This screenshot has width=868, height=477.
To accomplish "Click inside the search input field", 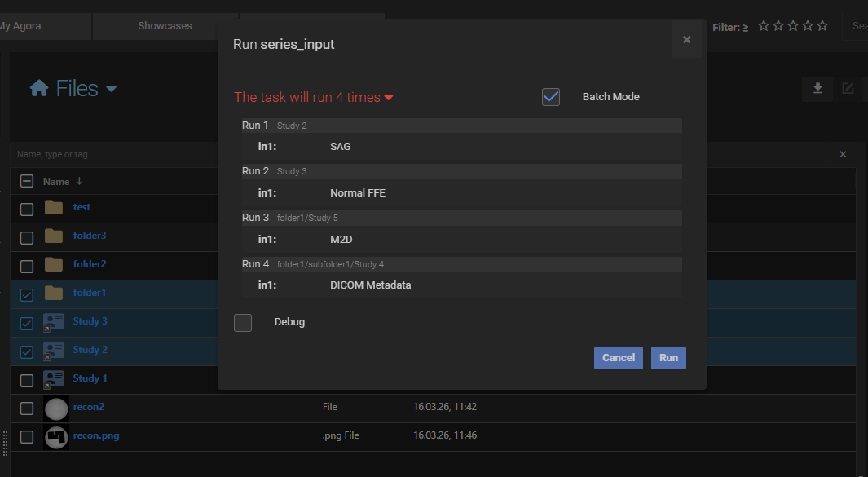I will coord(858,25).
